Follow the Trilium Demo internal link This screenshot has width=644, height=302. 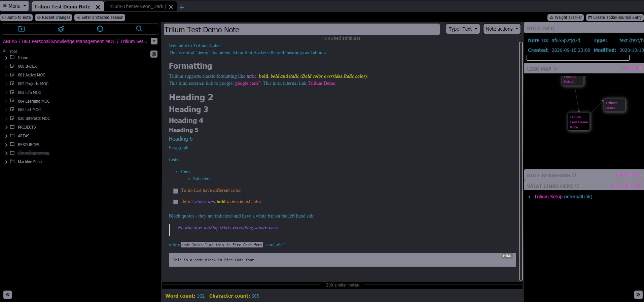tap(321, 83)
